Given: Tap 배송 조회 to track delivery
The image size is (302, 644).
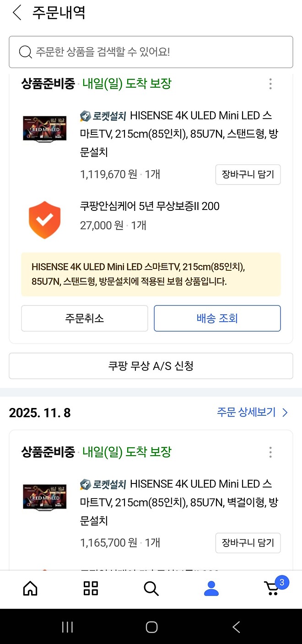Looking at the screenshot, I should [217, 318].
